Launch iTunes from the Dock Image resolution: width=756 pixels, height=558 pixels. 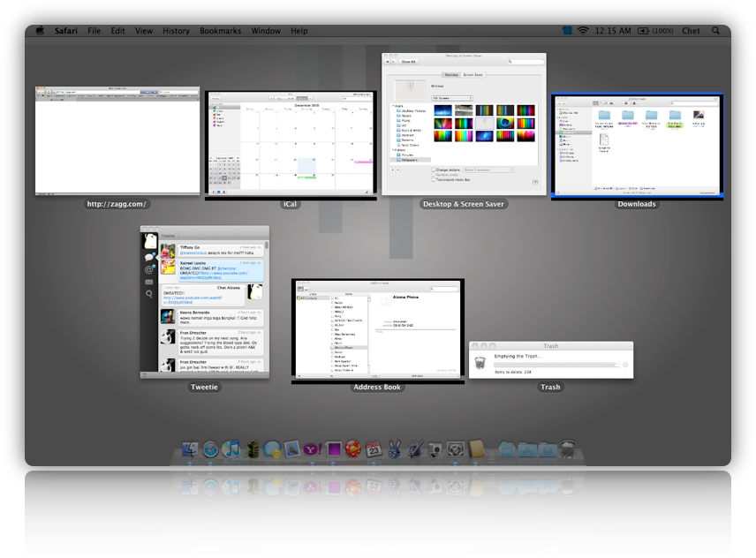tap(232, 449)
